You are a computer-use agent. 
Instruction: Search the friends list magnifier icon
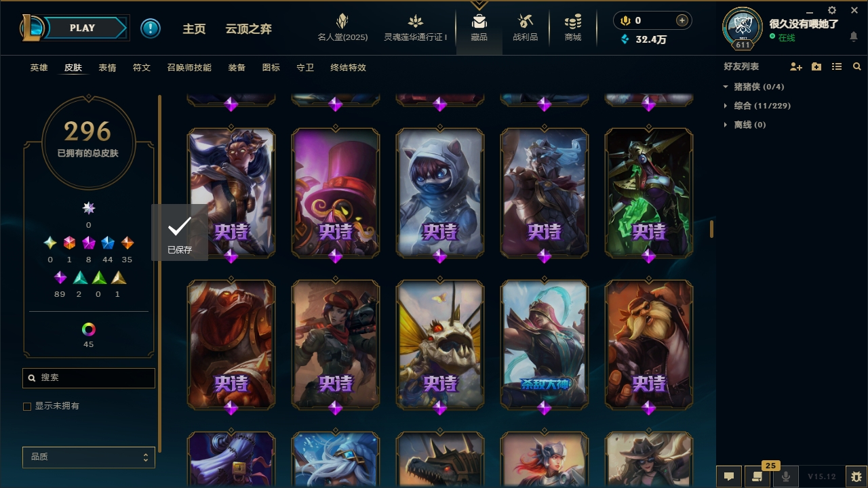point(857,66)
